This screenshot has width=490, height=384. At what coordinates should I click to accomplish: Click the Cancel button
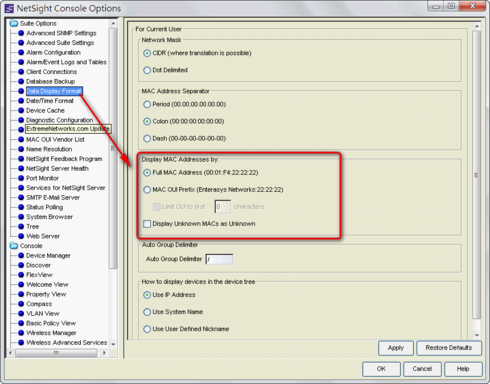[422, 369]
